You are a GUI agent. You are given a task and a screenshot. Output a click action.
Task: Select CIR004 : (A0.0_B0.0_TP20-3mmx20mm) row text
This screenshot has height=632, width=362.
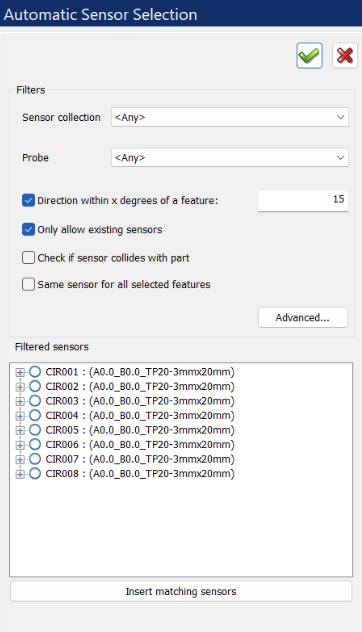140,415
